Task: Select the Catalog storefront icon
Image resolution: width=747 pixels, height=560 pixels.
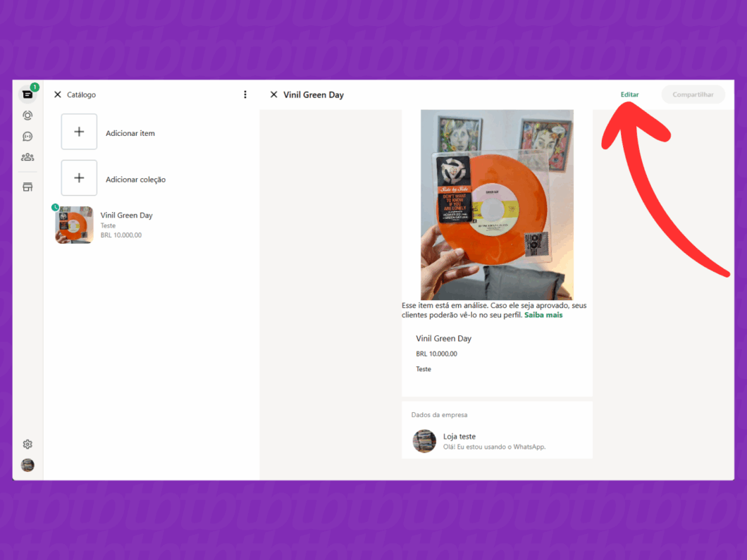Action: pos(27,187)
